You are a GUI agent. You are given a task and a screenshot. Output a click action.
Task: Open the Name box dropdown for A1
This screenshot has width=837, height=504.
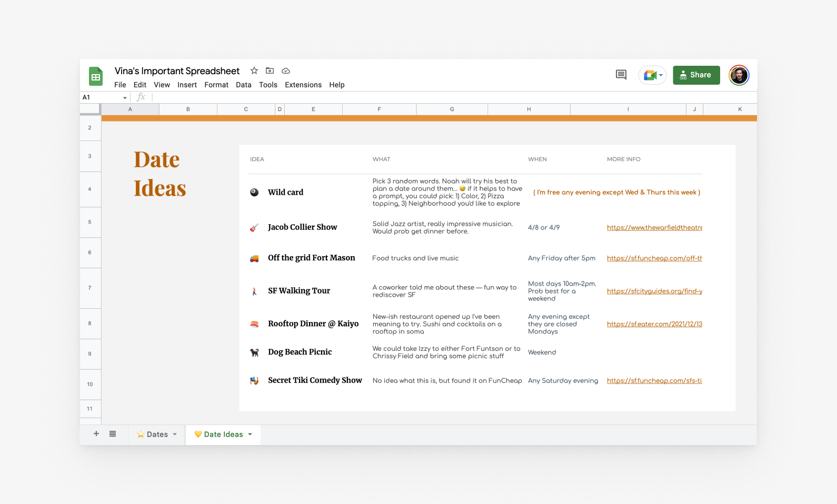click(125, 98)
